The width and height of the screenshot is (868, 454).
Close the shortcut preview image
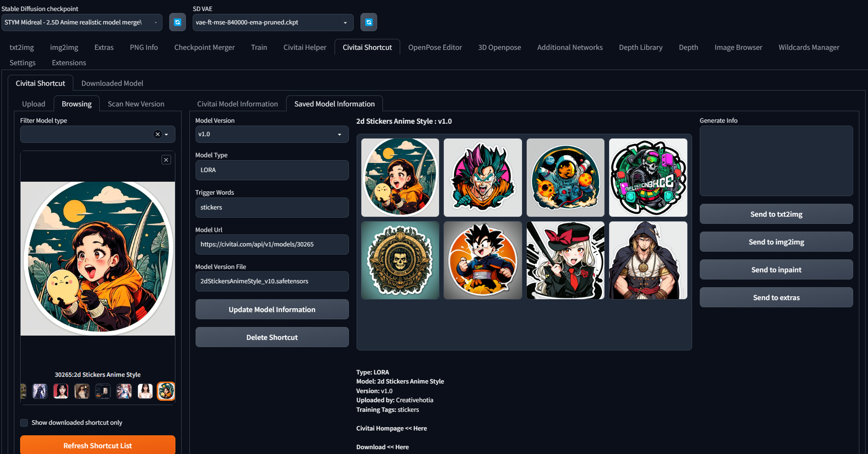point(166,160)
